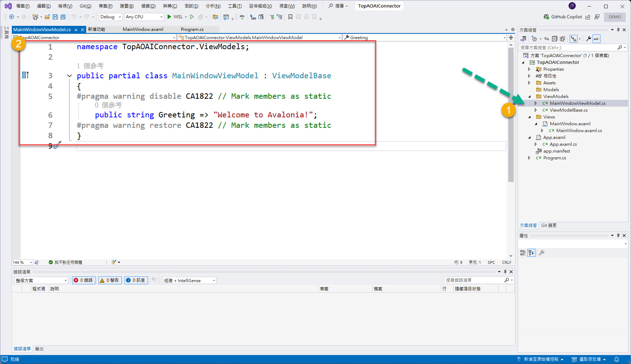Image resolution: width=631 pixels, height=364 pixels.
Task: Click the Switch Views icon in Solution Explorer toolbar
Action: [x=524, y=39]
